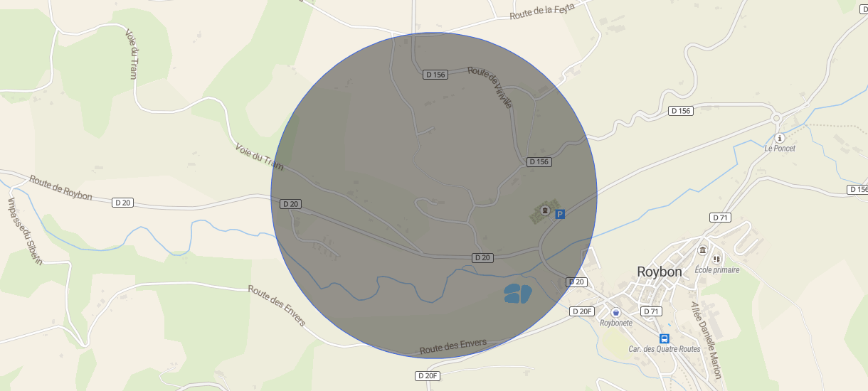Click the Roybonete shop basket icon
868x391 pixels.
615,312
